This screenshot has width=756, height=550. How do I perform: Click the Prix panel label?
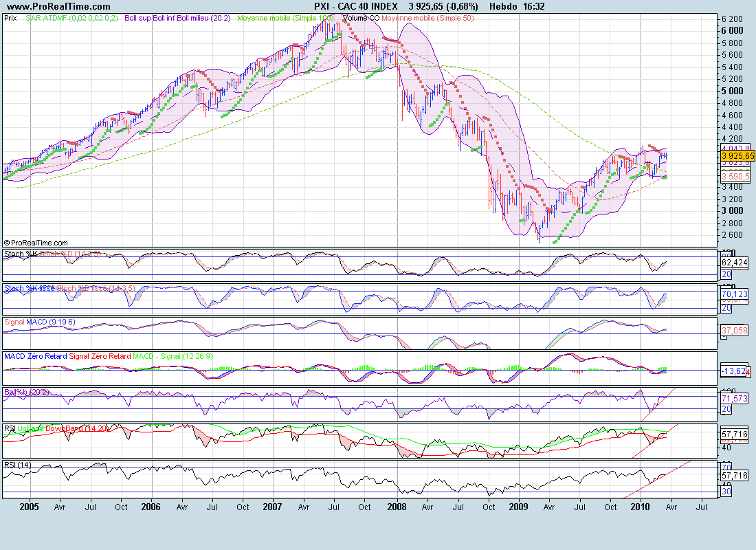point(10,19)
